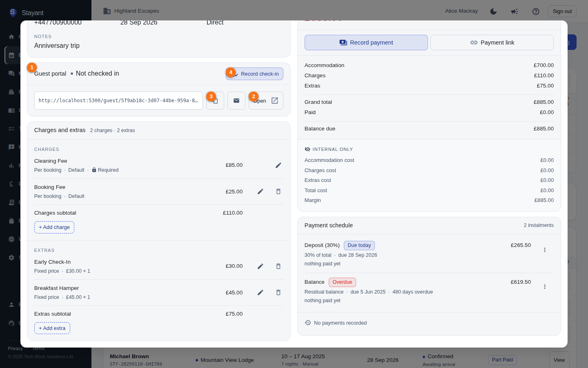
Task: Click the Part Paid status badge
Action: [502, 360]
